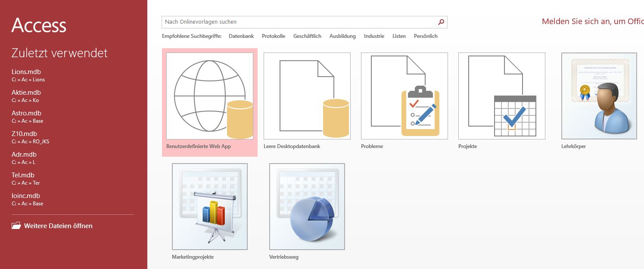Image resolution: width=644 pixels, height=269 pixels.
Task: Click the Melden Sie sich an sign-in link
Action: (593, 22)
